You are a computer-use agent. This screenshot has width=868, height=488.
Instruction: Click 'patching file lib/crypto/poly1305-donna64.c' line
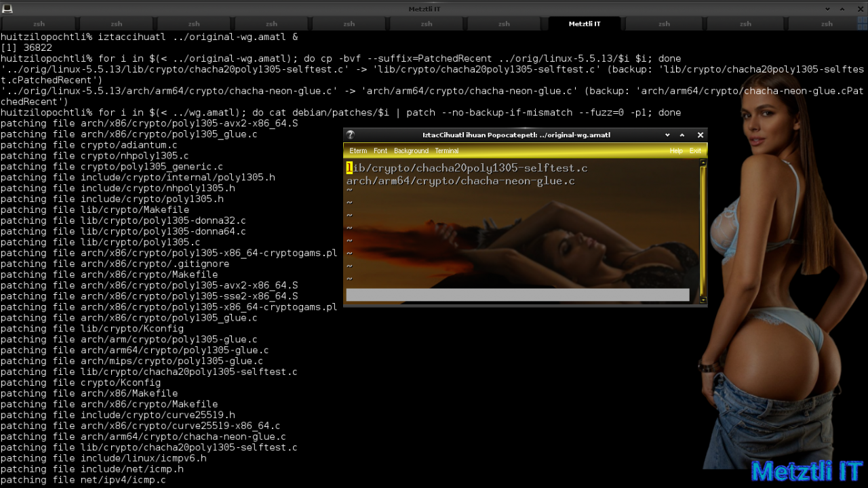(x=123, y=232)
